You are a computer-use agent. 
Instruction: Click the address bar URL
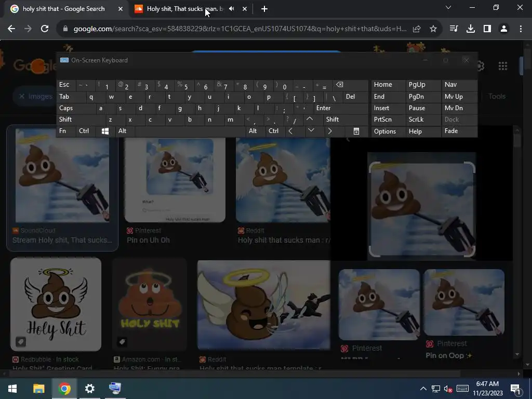pyautogui.click(x=240, y=29)
